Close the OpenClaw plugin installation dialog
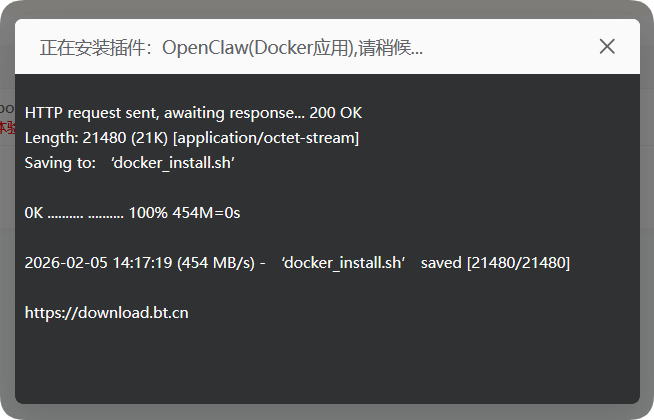Image resolution: width=654 pixels, height=420 pixels. point(607,46)
